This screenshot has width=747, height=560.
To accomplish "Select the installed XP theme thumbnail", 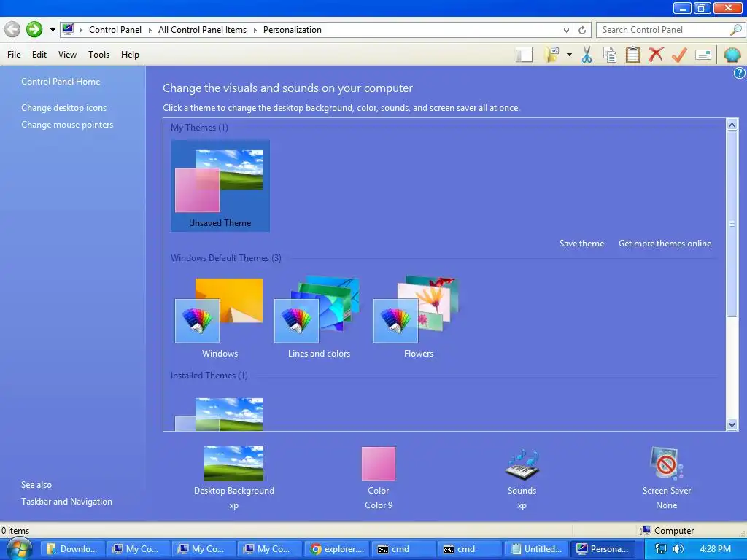I will (x=219, y=414).
